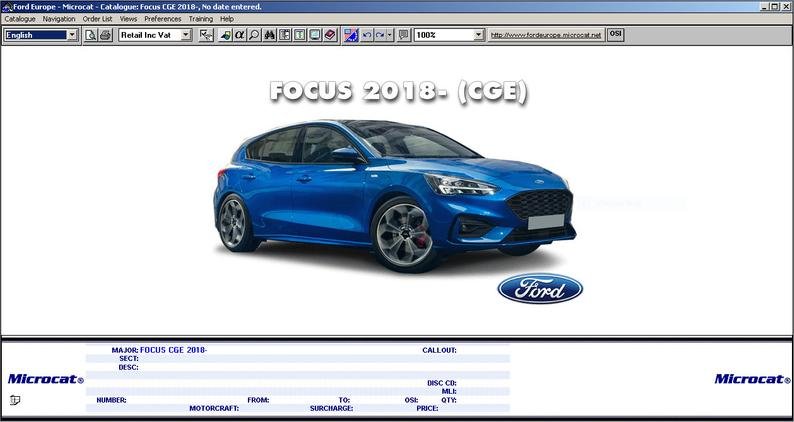Click the NUMBER: field label
This screenshot has width=794, height=422.
[111, 400]
